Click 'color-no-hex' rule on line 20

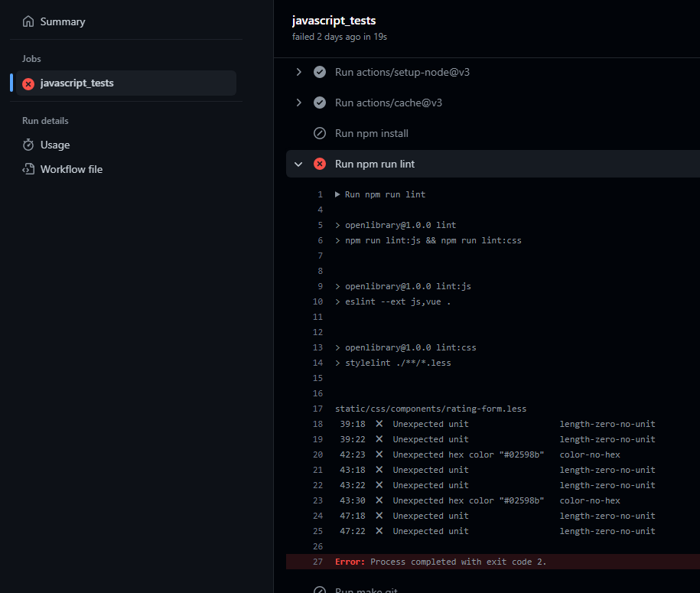(x=590, y=455)
